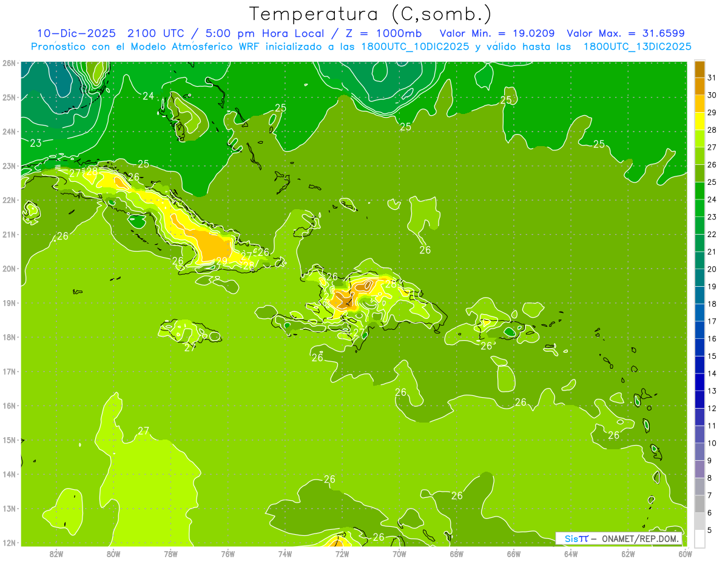Click gray legend swatch between 6 and 7
Screen dimensions: 728x562
click(699, 504)
